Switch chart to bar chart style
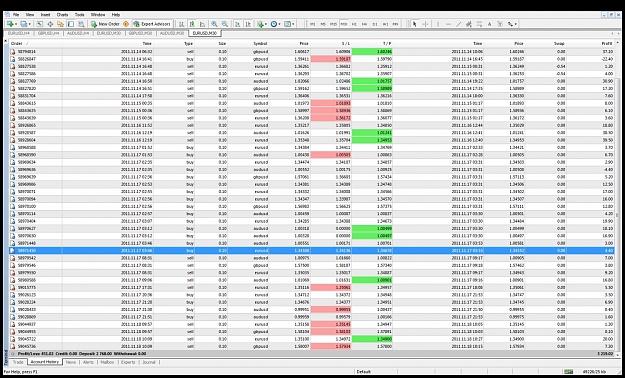 [181, 24]
